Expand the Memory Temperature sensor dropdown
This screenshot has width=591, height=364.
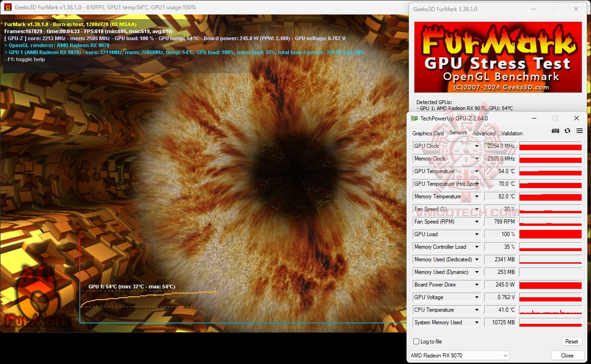(x=477, y=196)
